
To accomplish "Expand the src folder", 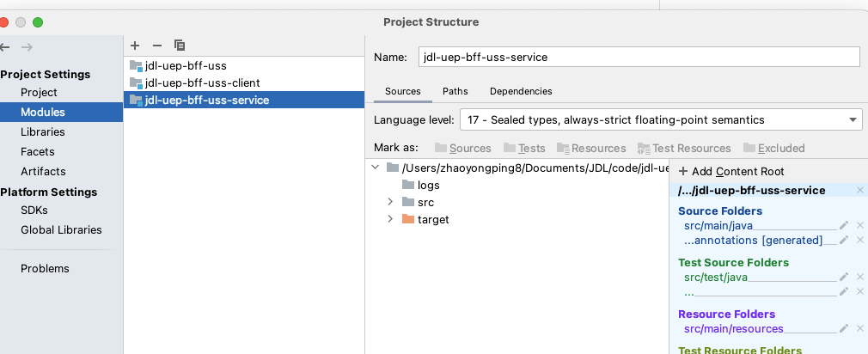I will pos(391,202).
